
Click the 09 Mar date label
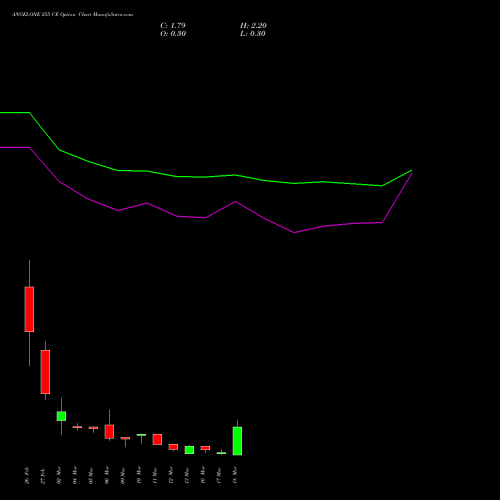[x=123, y=475]
